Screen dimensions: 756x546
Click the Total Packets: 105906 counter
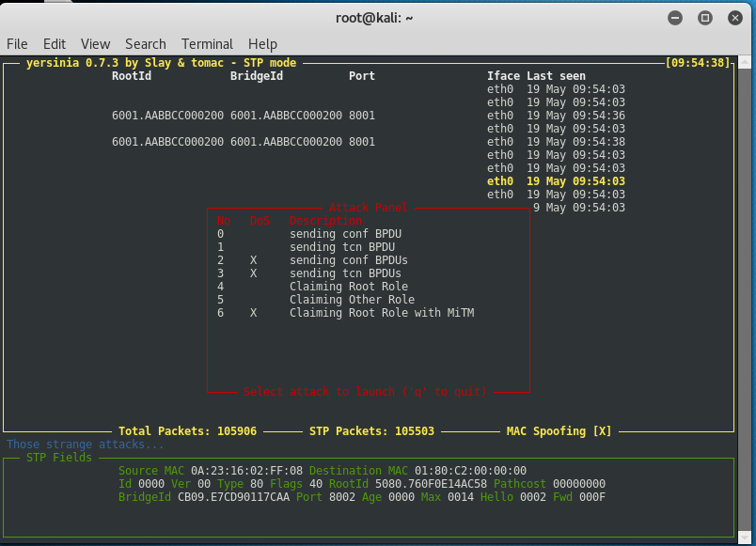(187, 430)
